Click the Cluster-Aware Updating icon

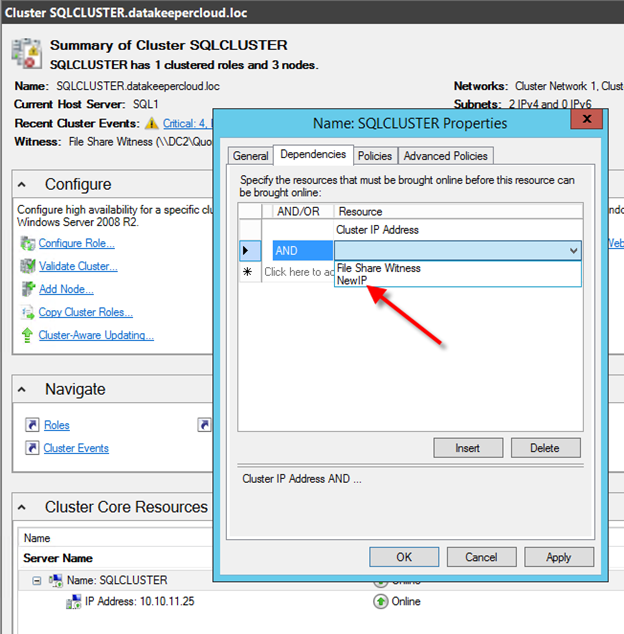coord(27,335)
